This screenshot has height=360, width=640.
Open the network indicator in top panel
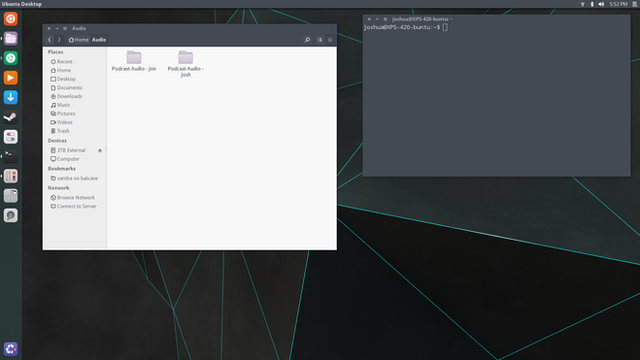click(x=582, y=4)
